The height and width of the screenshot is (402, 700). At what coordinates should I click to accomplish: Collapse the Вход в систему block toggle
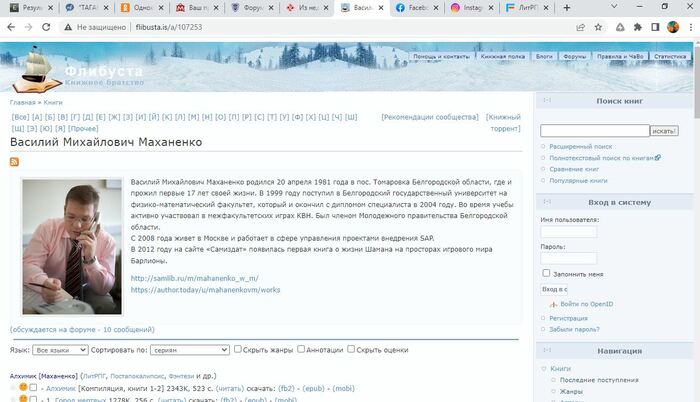[547, 202]
